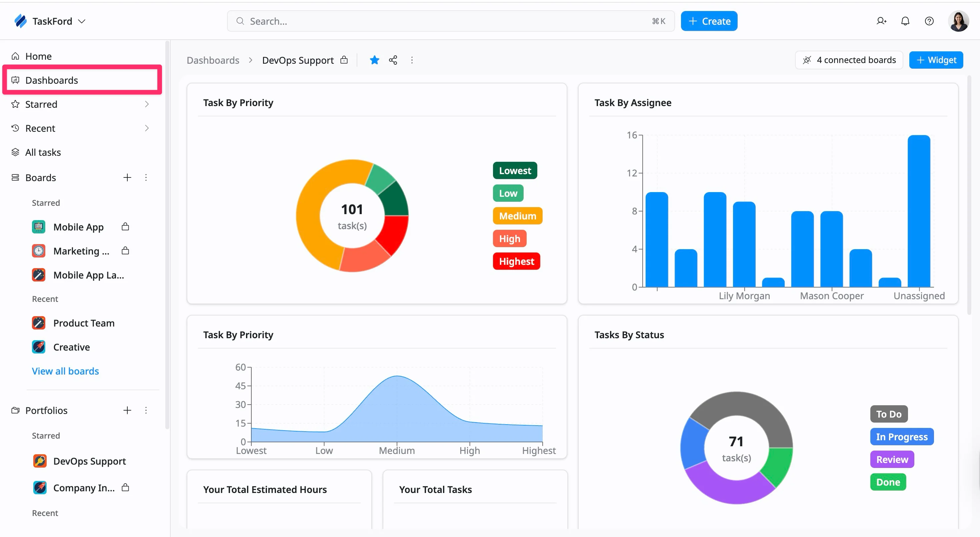
Task: Toggle the Highest priority legend
Action: 516,261
